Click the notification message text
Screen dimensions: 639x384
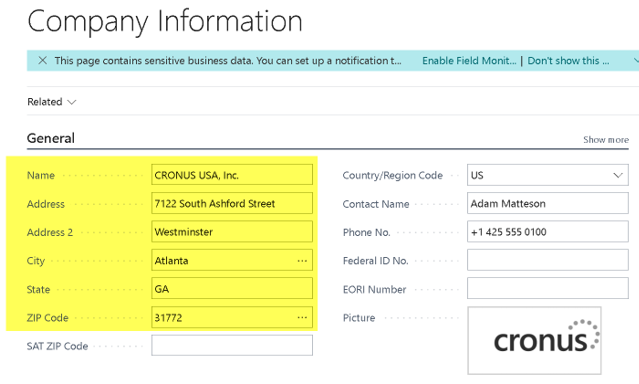click(228, 61)
